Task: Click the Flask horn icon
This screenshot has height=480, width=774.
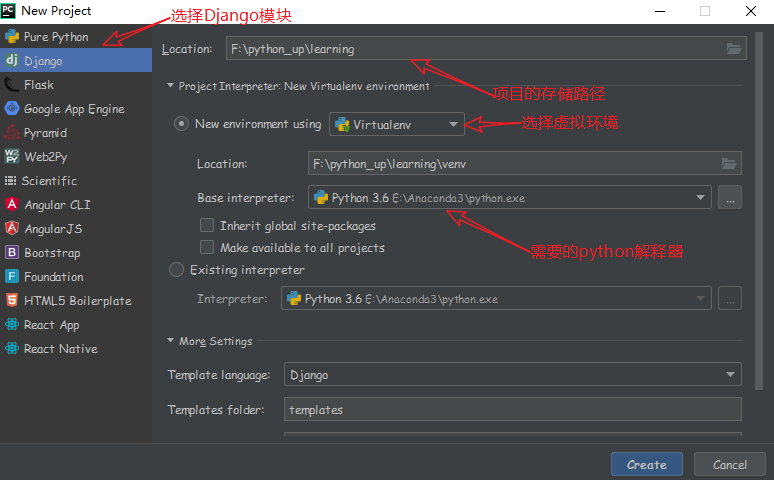Action: 12,84
